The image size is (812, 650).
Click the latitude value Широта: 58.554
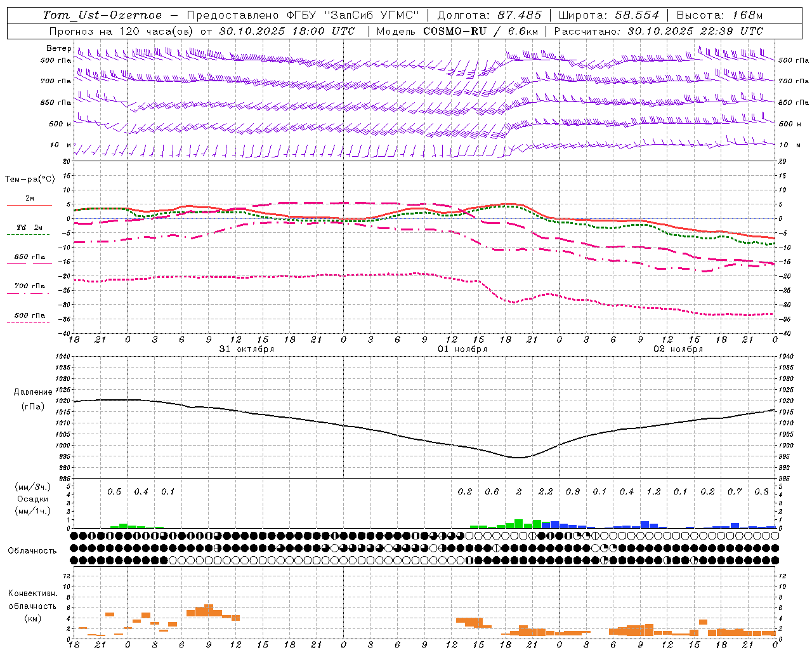tap(609, 15)
